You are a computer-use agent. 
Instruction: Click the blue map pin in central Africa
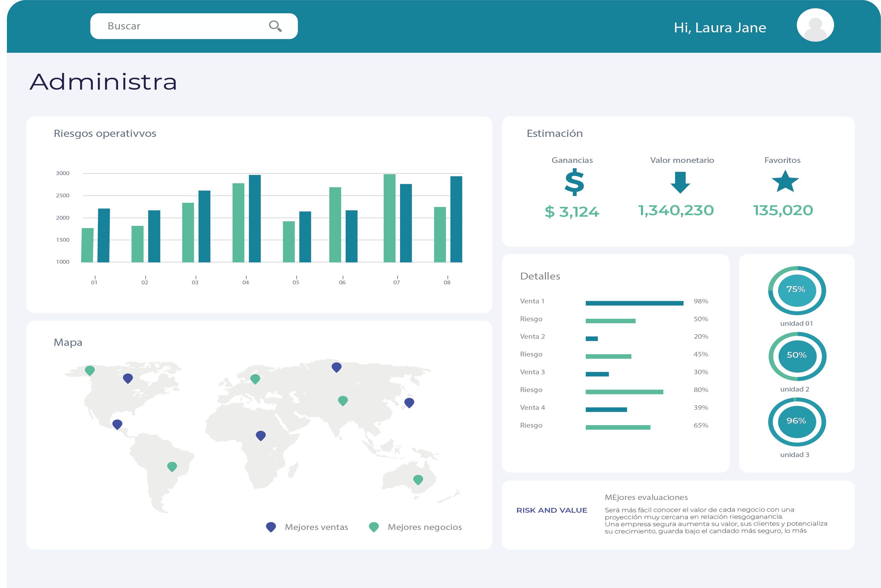coord(261,435)
